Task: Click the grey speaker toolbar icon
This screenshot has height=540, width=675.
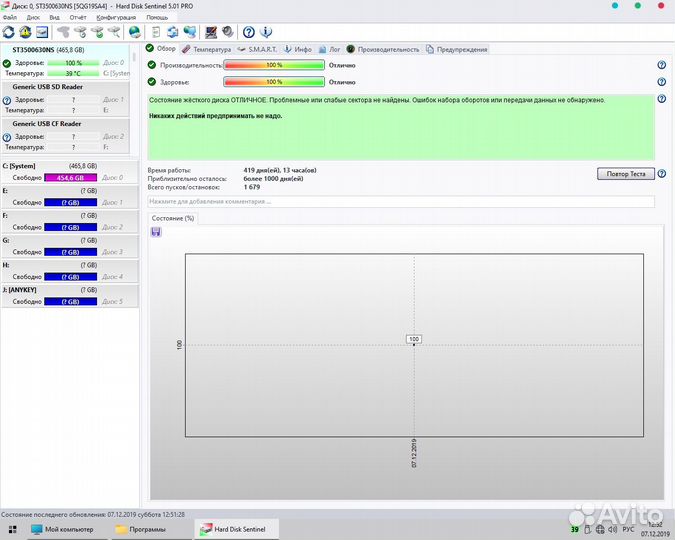Action: 227,32
